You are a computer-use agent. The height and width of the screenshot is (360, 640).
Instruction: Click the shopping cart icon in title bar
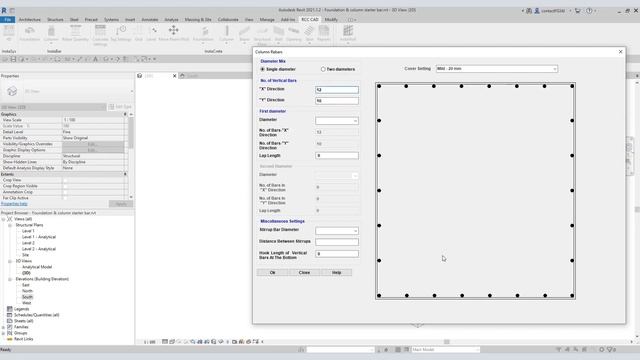[578, 11]
